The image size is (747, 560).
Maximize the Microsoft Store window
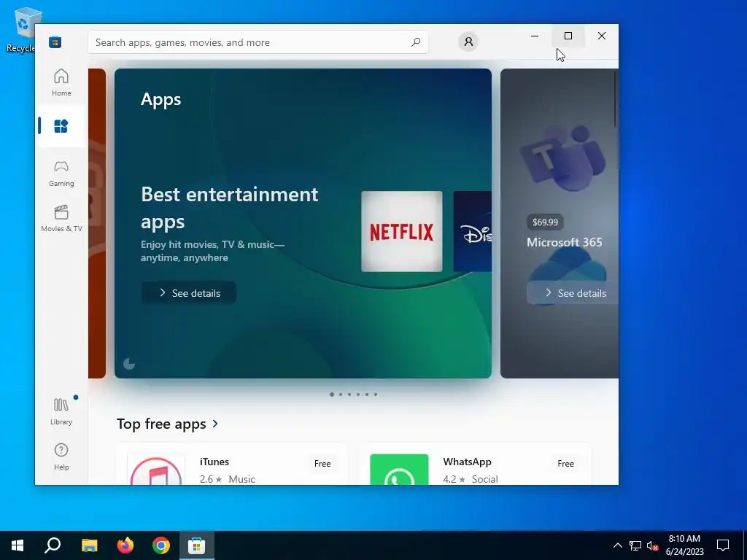(568, 36)
